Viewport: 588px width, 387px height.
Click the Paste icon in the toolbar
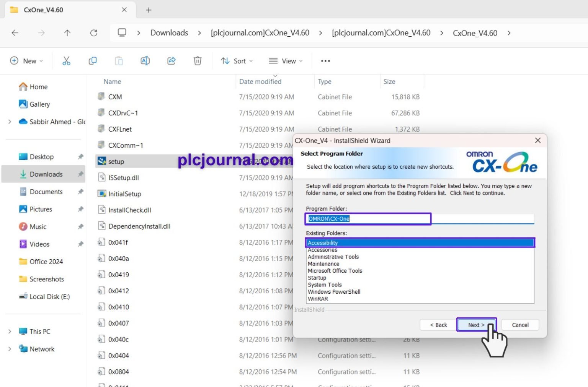pos(119,60)
